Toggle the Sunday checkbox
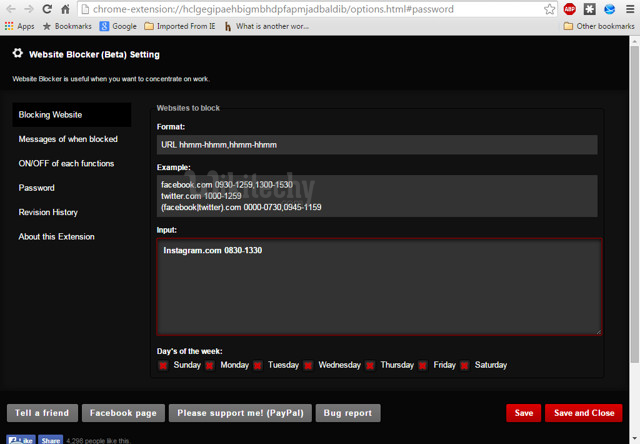Viewport: 640px width, 444px height. (163, 366)
